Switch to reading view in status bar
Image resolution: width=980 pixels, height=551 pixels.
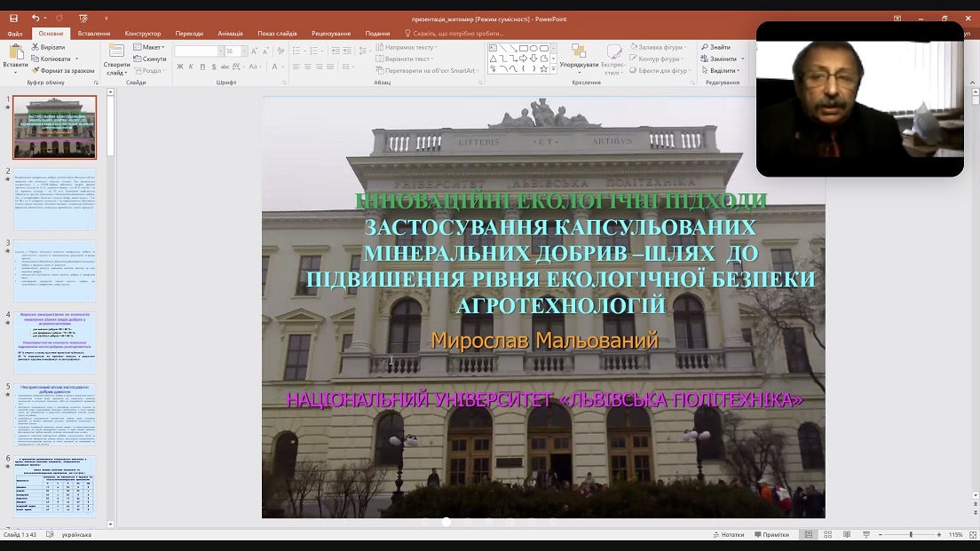[x=847, y=535]
